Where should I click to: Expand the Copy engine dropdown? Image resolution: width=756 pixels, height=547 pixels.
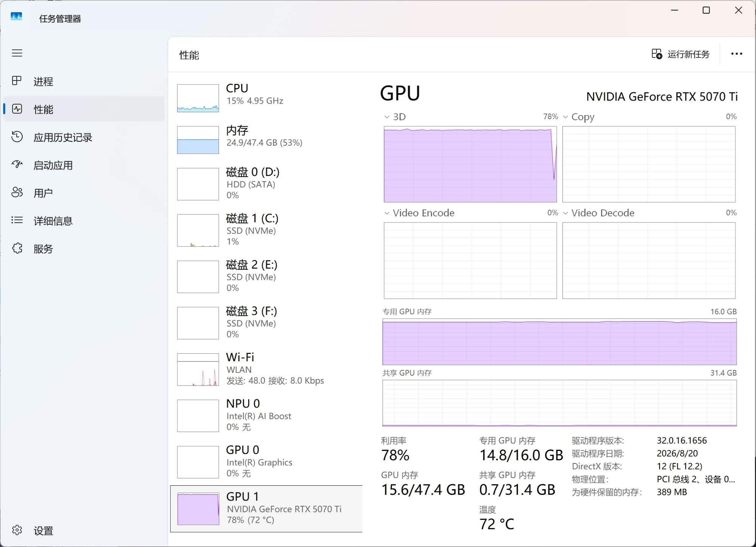pos(565,117)
